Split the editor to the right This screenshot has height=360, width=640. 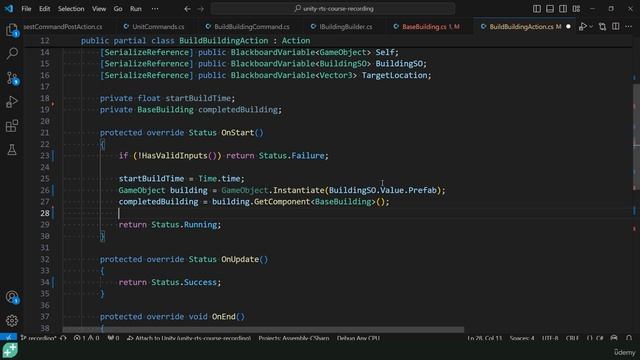[616, 27]
